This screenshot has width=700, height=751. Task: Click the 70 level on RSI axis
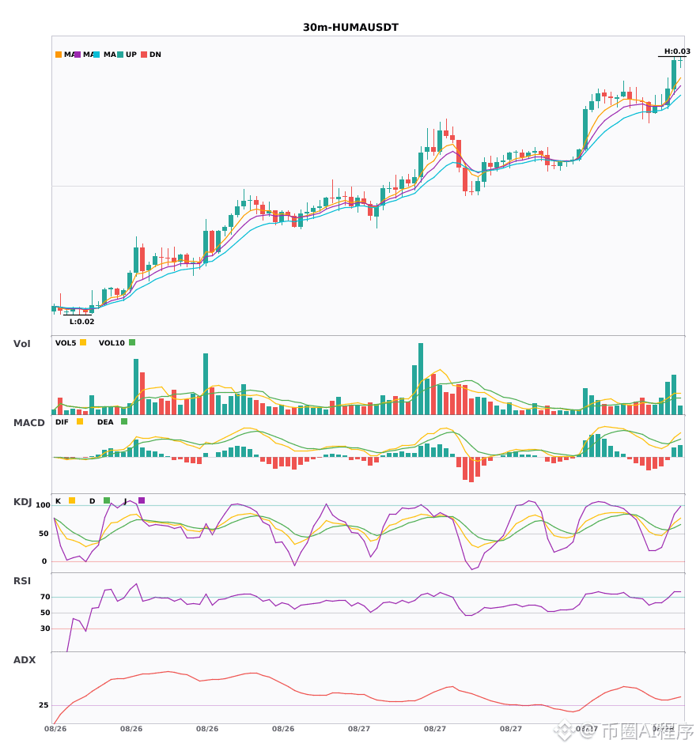[45, 597]
